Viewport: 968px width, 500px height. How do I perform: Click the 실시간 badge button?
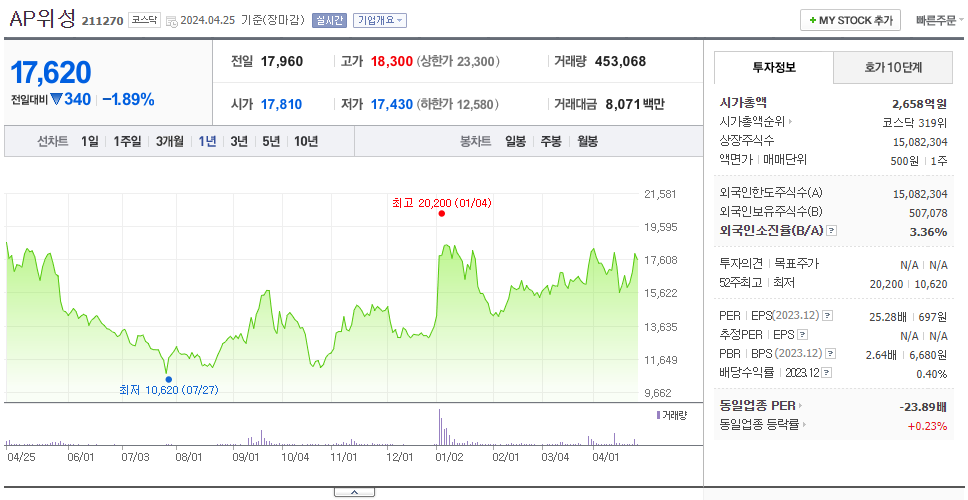pyautogui.click(x=329, y=20)
